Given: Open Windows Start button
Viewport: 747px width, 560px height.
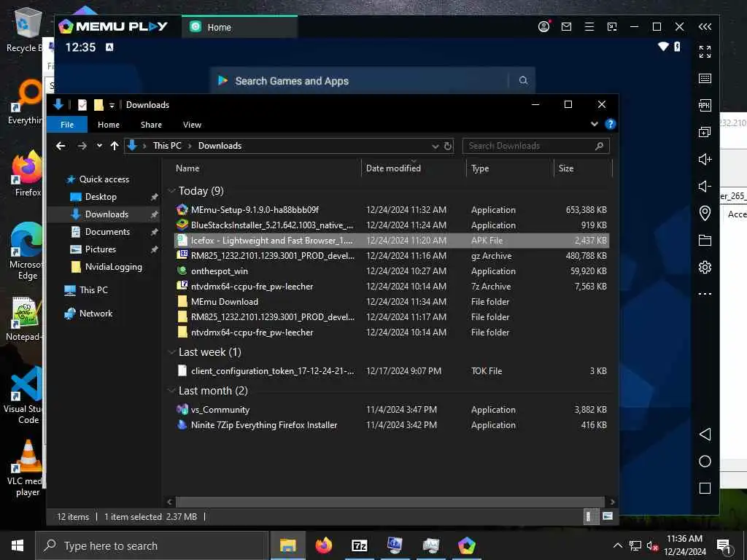Looking at the screenshot, I should [x=18, y=545].
